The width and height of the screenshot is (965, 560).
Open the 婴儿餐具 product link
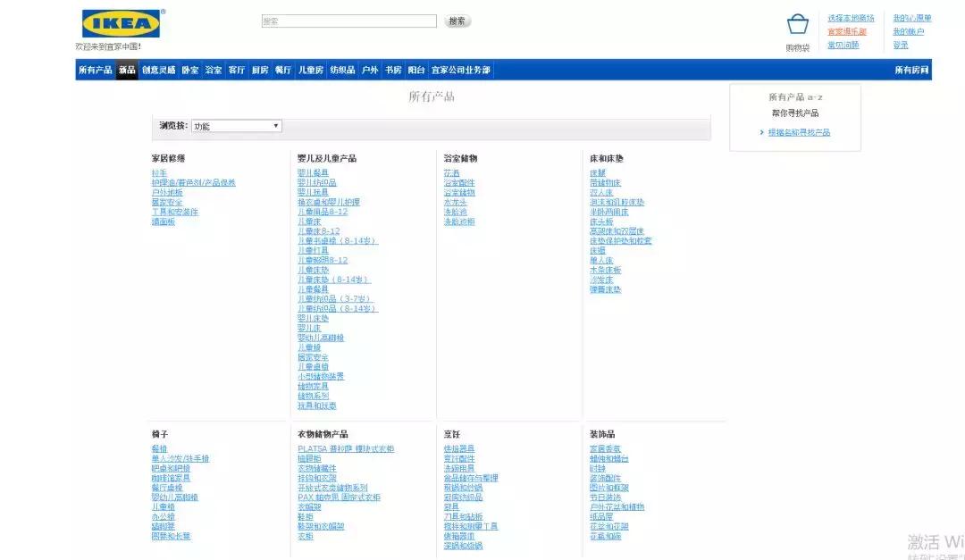pos(314,171)
